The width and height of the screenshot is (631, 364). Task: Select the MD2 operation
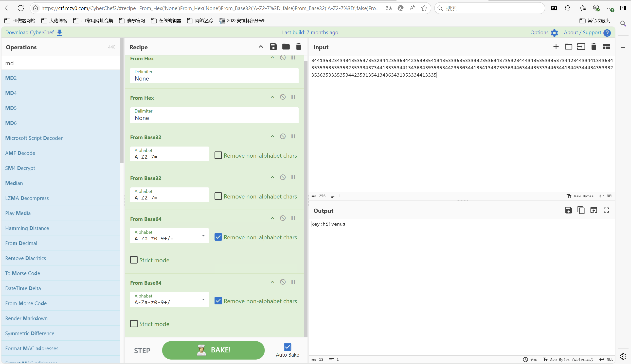tap(61, 78)
